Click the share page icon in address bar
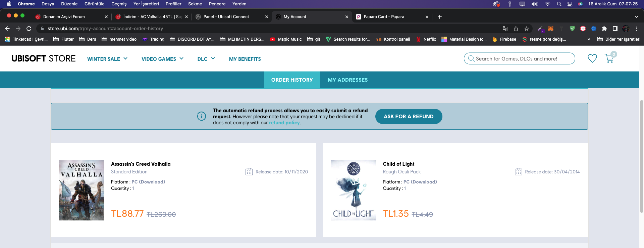 [x=516, y=29]
